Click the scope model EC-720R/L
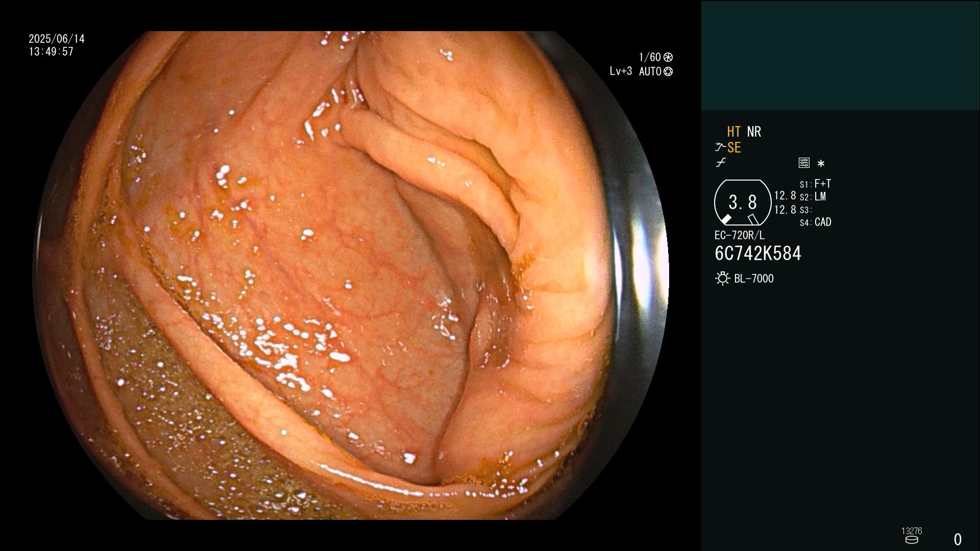Viewport: 980px width, 551px height. pos(740,235)
